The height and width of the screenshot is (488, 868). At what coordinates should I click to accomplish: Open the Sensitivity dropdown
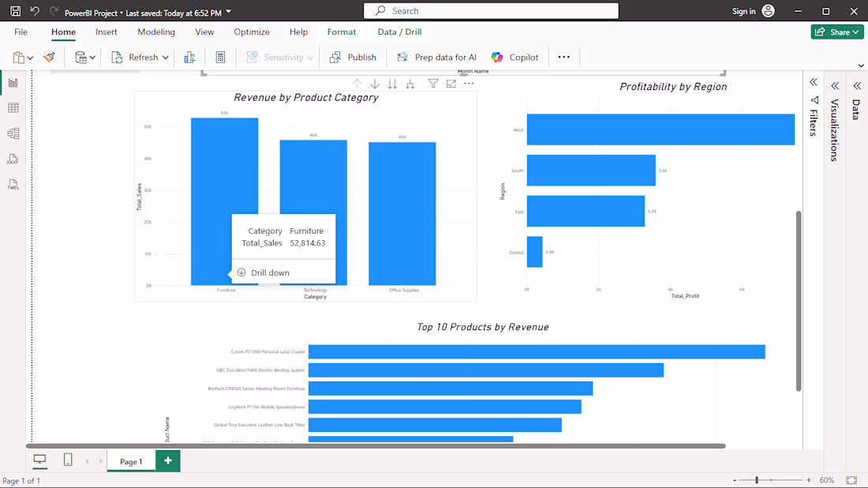click(280, 57)
